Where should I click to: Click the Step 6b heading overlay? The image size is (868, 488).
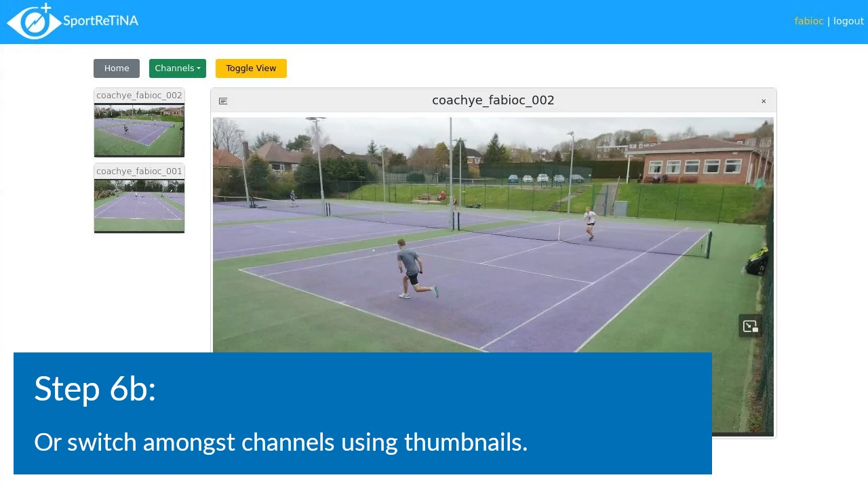[x=95, y=388]
